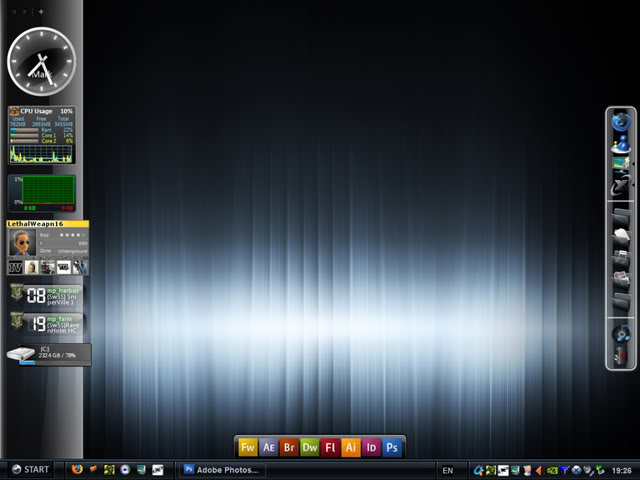The width and height of the screenshot is (640, 480).
Task: Launch Photoshop from the Adobe dock
Action: point(392,447)
